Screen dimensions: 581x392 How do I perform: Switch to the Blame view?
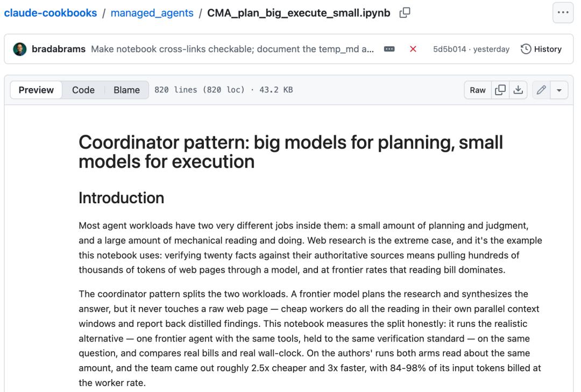click(127, 90)
